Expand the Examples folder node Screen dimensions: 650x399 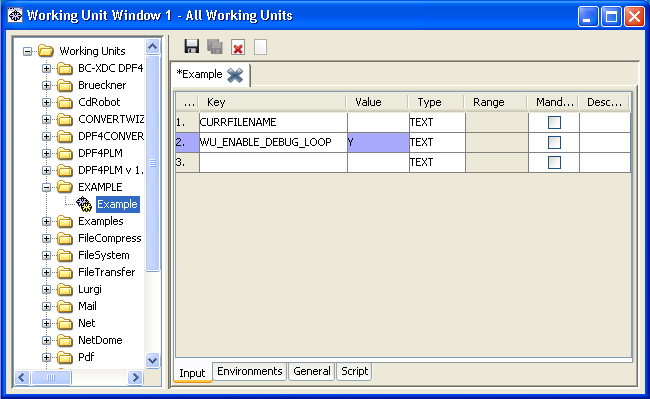[46, 221]
